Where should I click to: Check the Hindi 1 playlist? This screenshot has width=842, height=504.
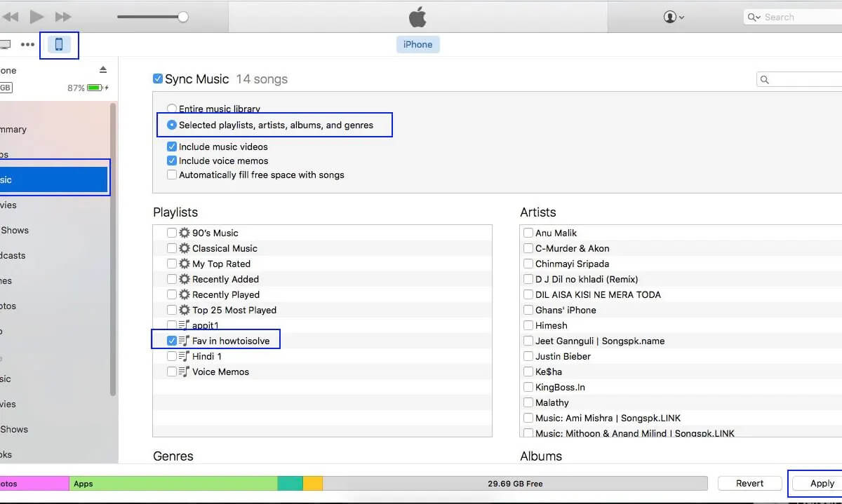(172, 356)
